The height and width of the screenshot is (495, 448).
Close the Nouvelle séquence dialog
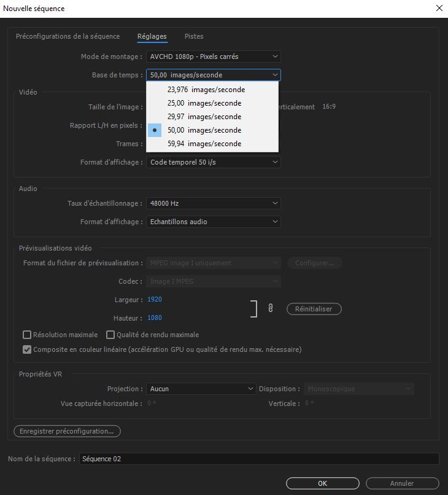438,9
